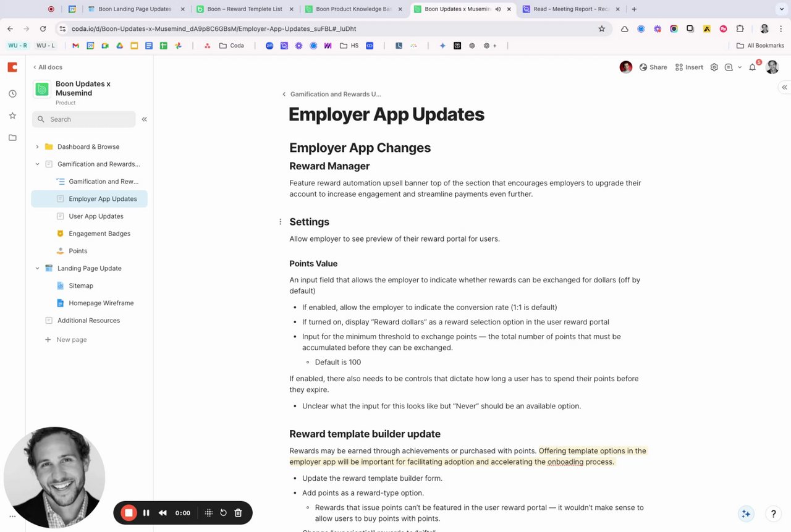Go back in browser history

(11, 28)
